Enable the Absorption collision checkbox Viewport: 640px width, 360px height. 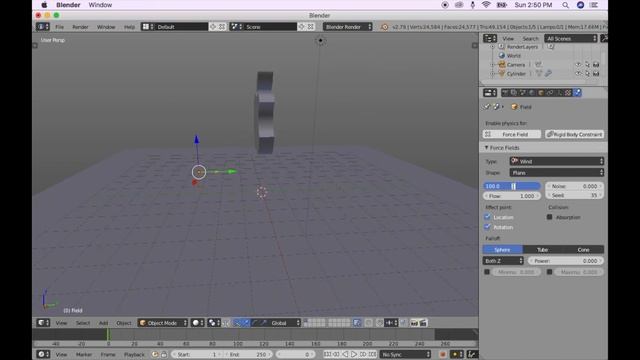pyautogui.click(x=549, y=217)
